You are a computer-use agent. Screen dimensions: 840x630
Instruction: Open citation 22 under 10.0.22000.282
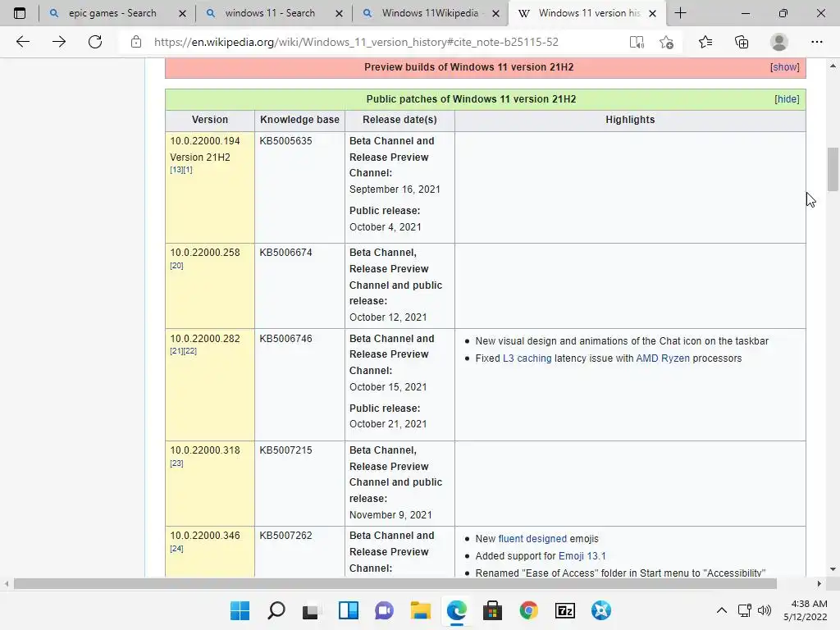(x=190, y=351)
